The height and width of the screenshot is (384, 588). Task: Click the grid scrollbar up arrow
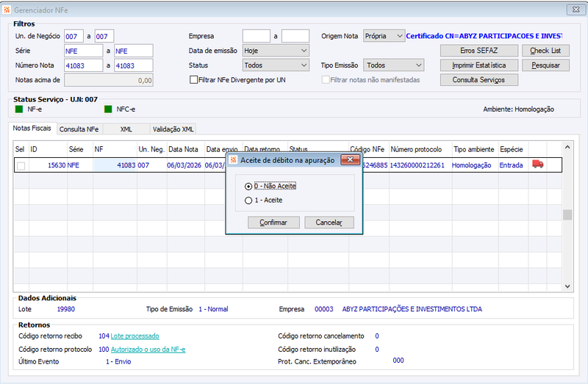point(567,148)
